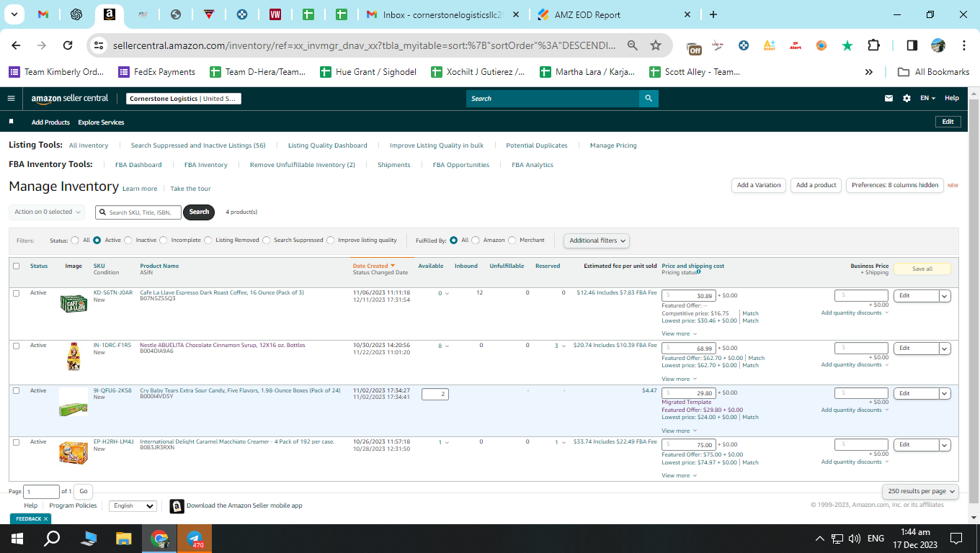Open Shipments under FBA Inventory Tools
The image size is (980, 553).
[x=394, y=165]
